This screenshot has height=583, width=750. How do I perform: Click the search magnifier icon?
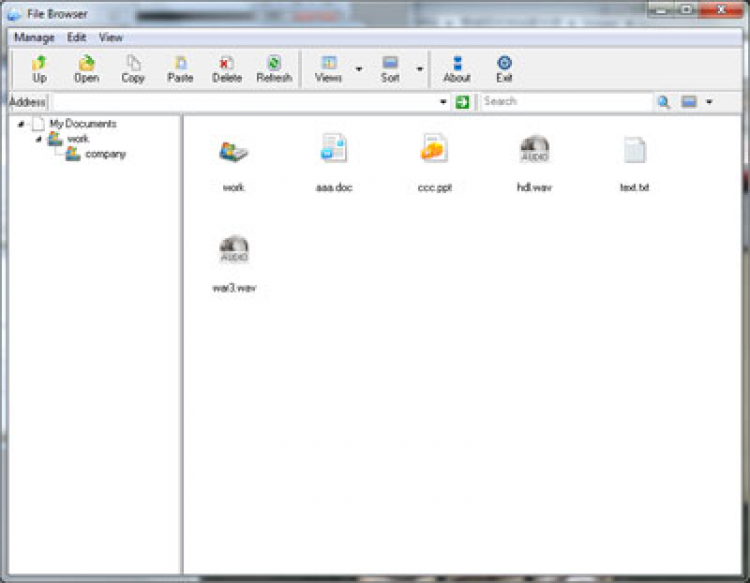pos(663,102)
